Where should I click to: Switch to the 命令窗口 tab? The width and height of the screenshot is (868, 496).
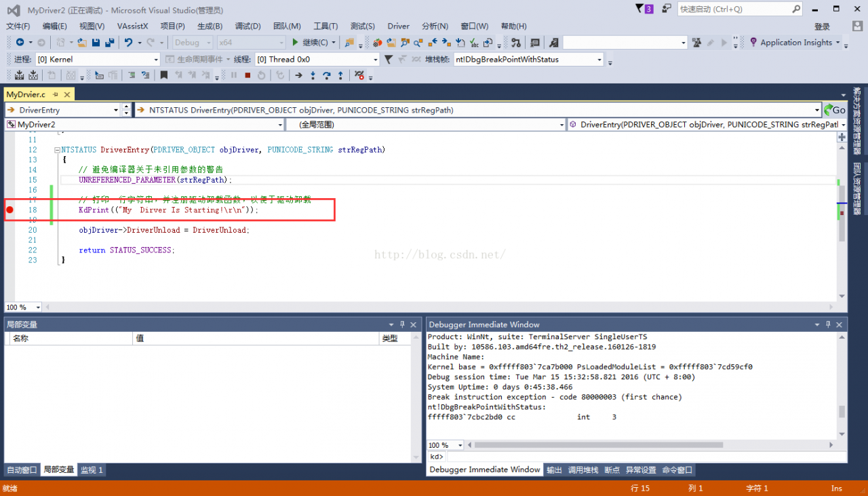677,470
